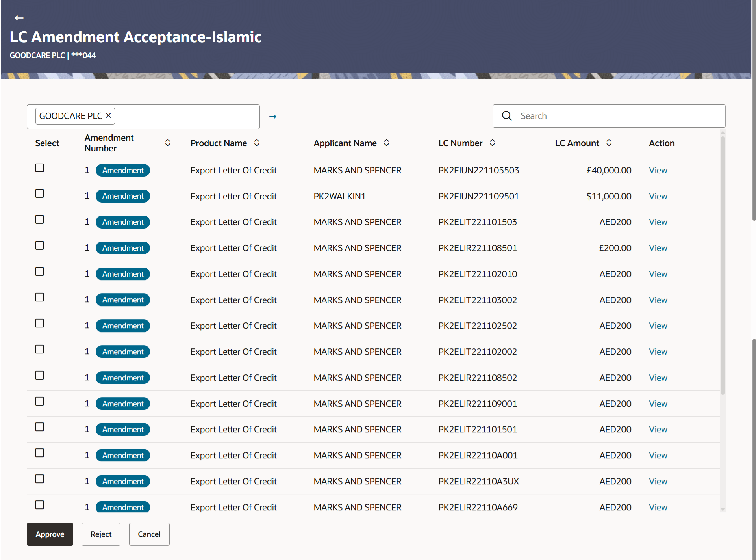The width and height of the screenshot is (756, 560).
Task: Click the back arrow icon in header
Action: click(19, 18)
